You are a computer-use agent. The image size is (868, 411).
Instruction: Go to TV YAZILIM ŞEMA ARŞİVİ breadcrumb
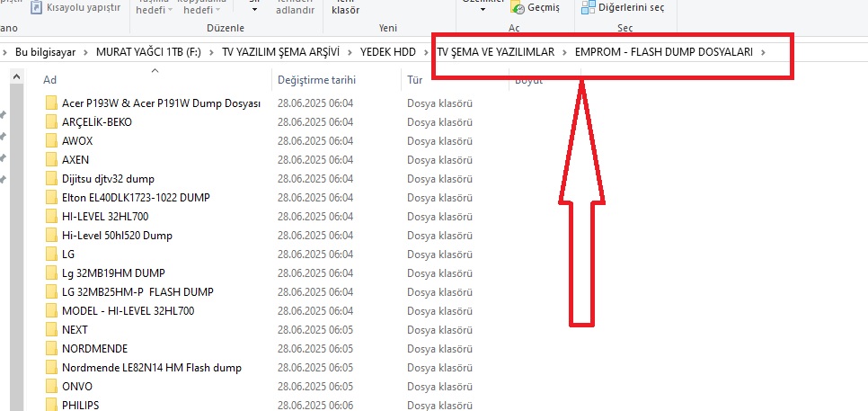280,53
